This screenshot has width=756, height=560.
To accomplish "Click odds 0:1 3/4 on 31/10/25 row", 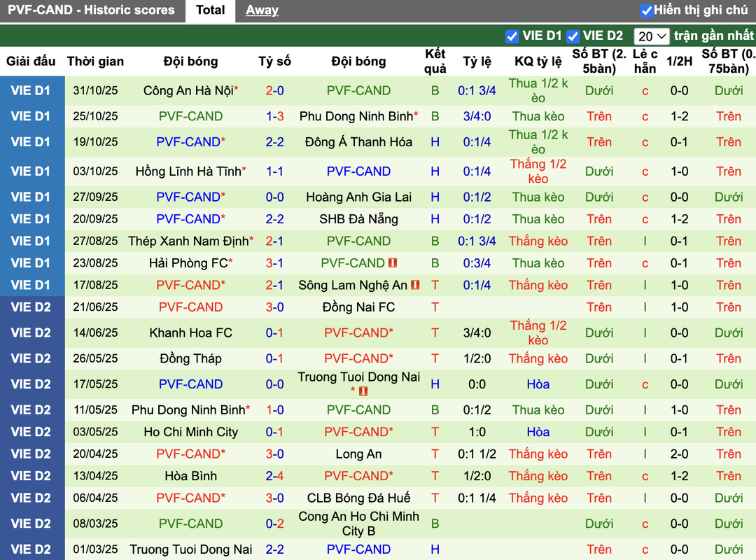I will (x=477, y=91).
